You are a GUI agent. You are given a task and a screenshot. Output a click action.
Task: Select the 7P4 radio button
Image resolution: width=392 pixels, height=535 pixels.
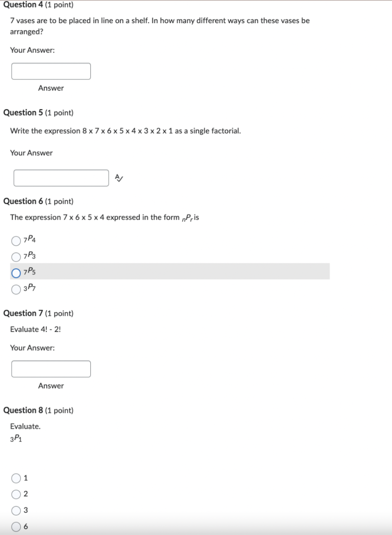point(16,241)
